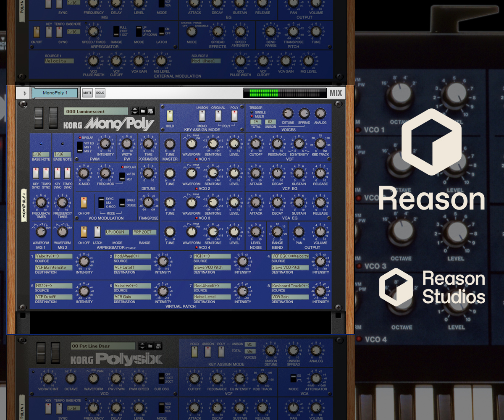Click the VCF CUTOFF knob on Mono/Poly
This screenshot has height=420, width=504.
[x=255, y=144]
